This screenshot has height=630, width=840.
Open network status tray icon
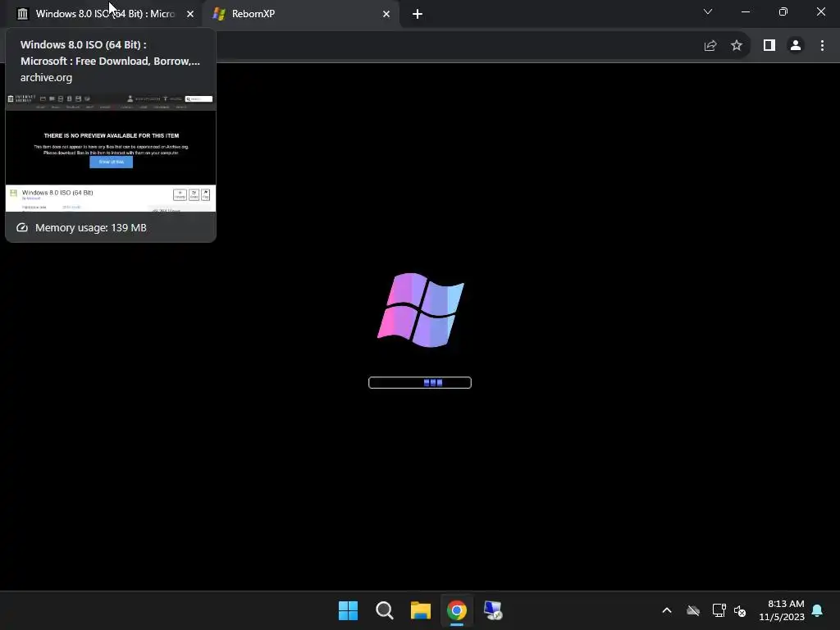[x=719, y=610]
